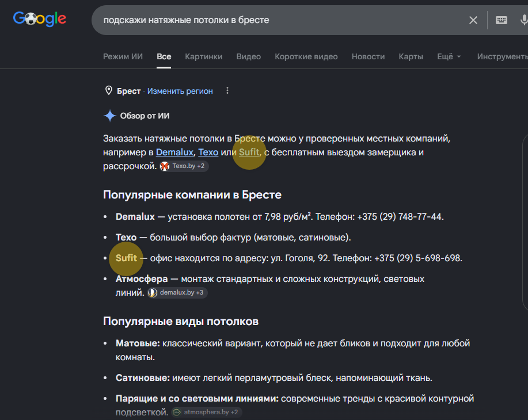Click bold Атмосфера in company list
The height and width of the screenshot is (420, 528).
click(x=142, y=279)
